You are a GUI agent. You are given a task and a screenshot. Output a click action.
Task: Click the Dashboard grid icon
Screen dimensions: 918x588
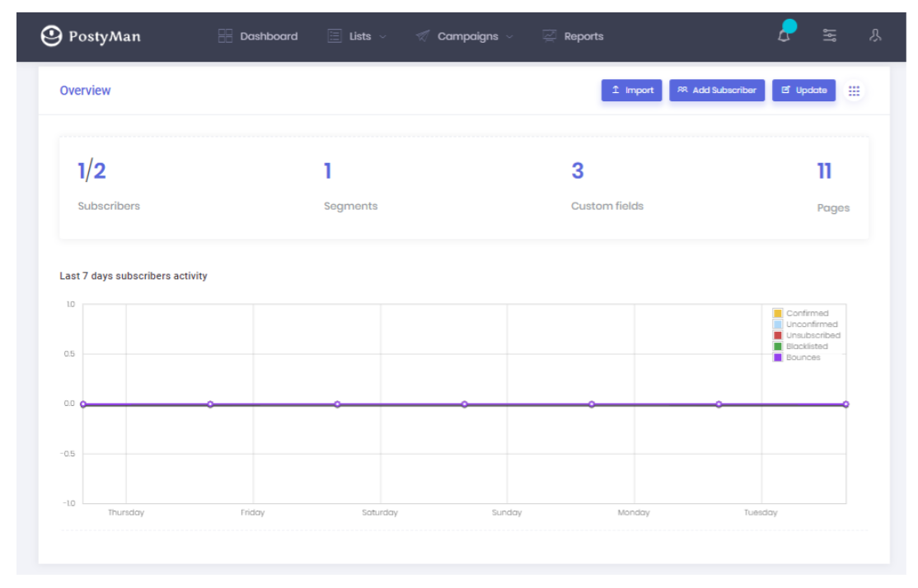pos(225,36)
